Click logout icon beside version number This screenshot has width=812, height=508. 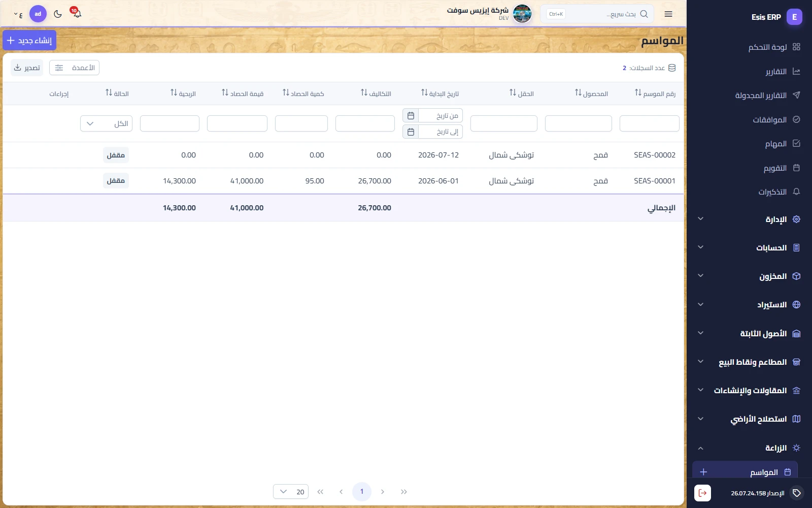click(x=702, y=493)
